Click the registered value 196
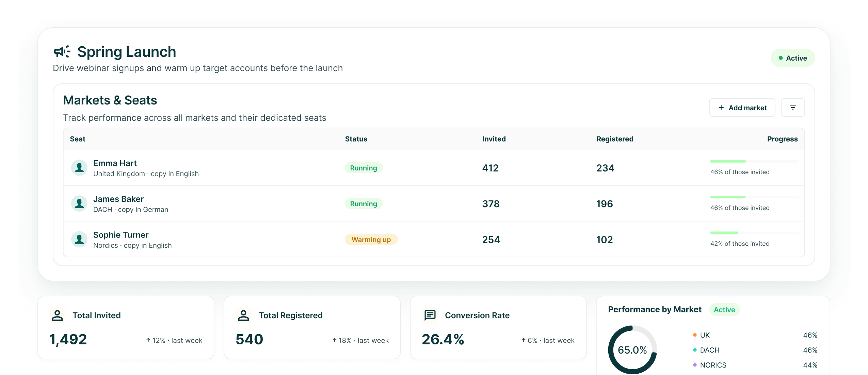Viewport: 868px width, 375px height. pos(605,204)
